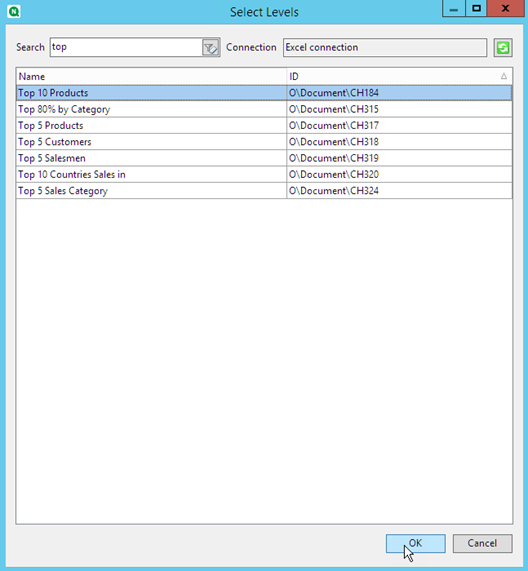Maximize the Select Levels window
528x571 pixels.
pos(476,8)
